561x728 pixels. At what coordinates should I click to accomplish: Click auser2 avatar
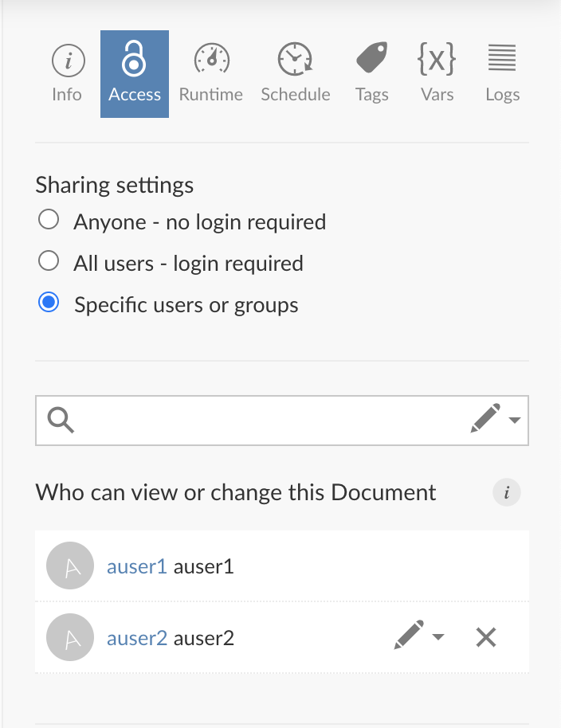pos(70,637)
